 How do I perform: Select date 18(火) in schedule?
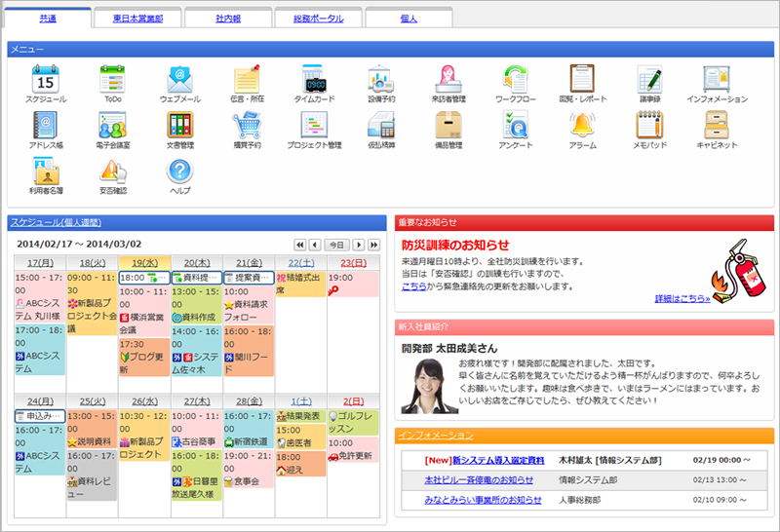click(x=93, y=263)
